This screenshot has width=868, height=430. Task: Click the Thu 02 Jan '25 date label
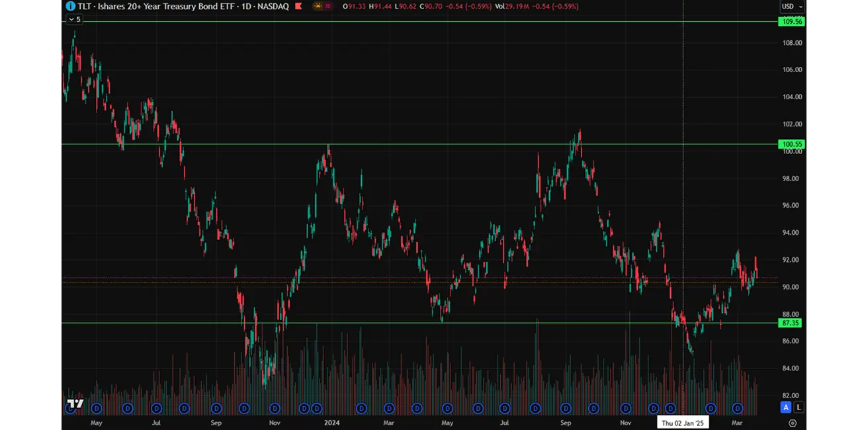683,423
